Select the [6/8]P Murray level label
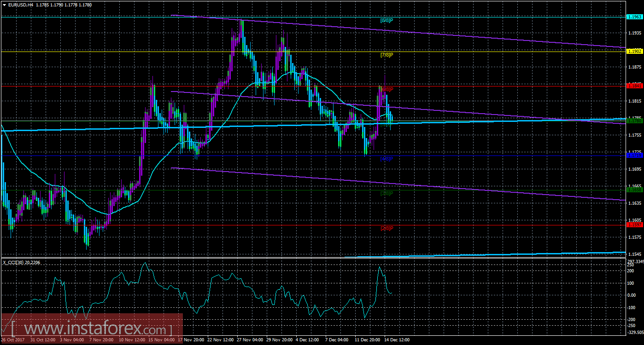Viewport: 644px width, 345px height. click(387, 89)
